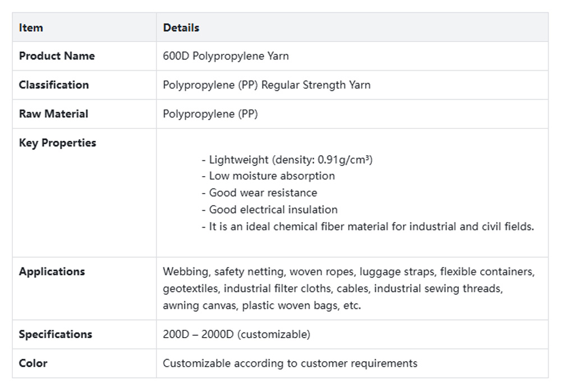The image size is (561, 392).
Task: Select the 'Specifications' row label
Action: pos(55,334)
